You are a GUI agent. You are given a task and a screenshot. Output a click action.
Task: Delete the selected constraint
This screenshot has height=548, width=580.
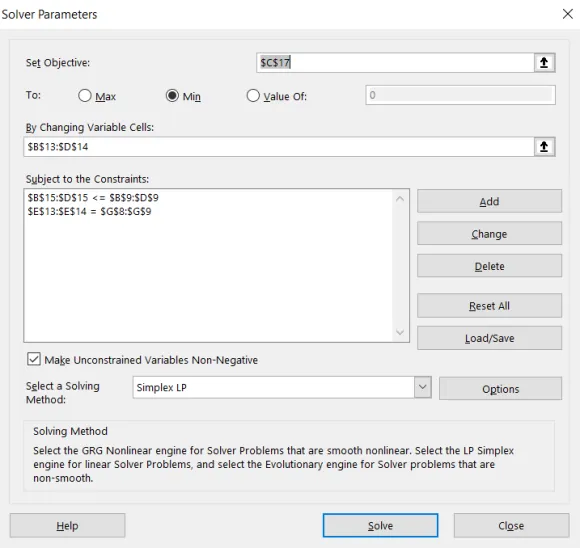489,266
